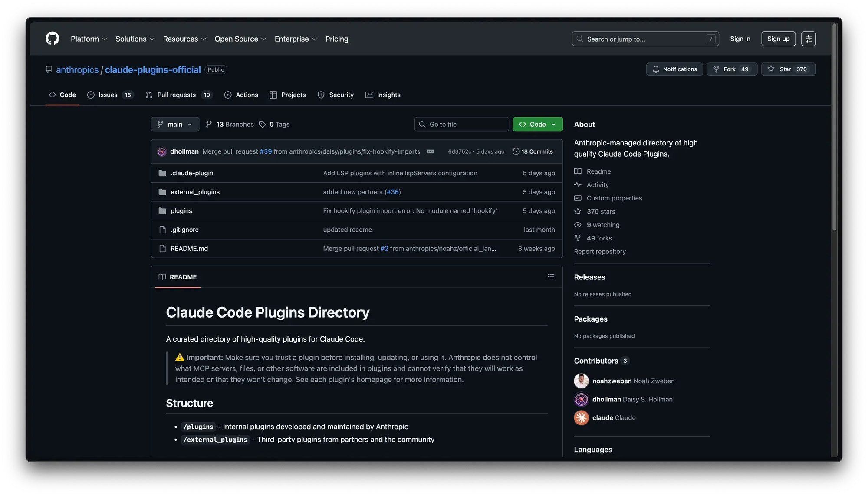Click inside the Go to file field
This screenshot has width=868, height=496.
click(x=461, y=124)
